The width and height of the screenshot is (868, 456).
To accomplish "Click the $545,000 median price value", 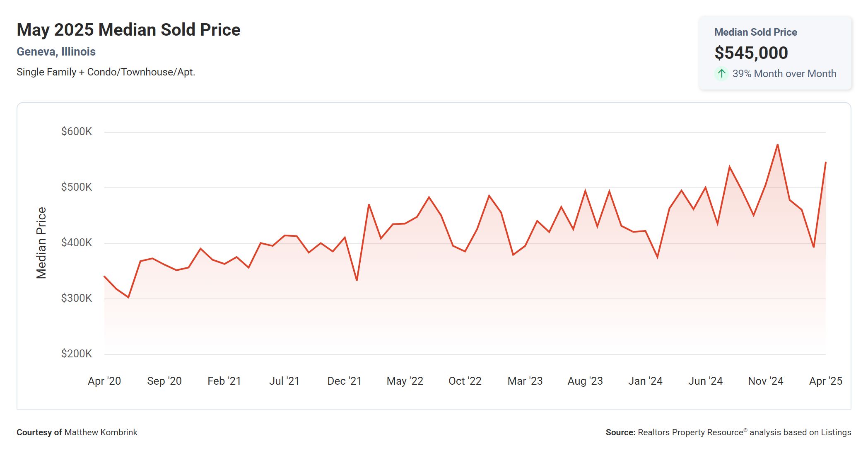I will click(x=751, y=53).
